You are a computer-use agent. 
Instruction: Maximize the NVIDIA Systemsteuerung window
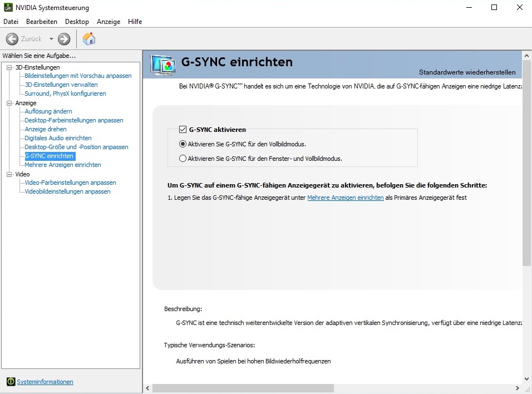click(x=494, y=7)
